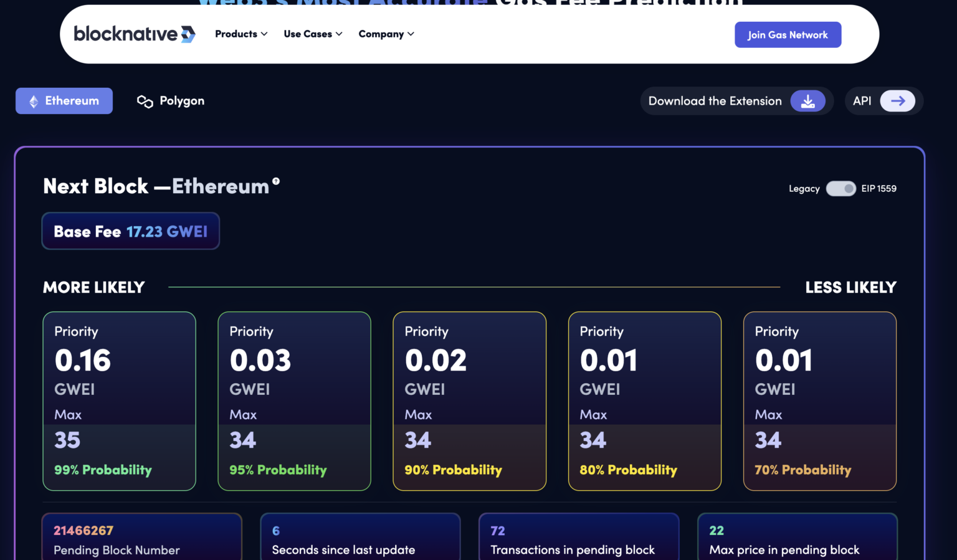The image size is (957, 560).
Task: Toggle from Legacy to EIP 1559 view
Action: pos(841,188)
